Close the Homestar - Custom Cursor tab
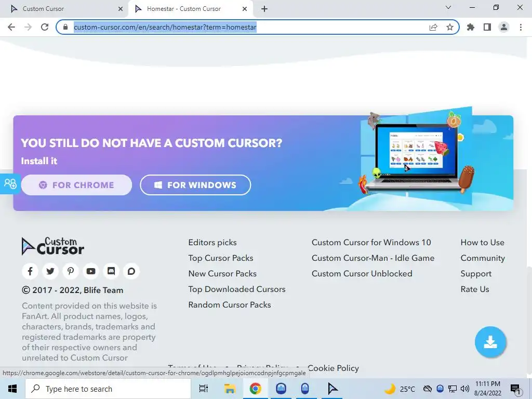532x399 pixels. point(245,9)
